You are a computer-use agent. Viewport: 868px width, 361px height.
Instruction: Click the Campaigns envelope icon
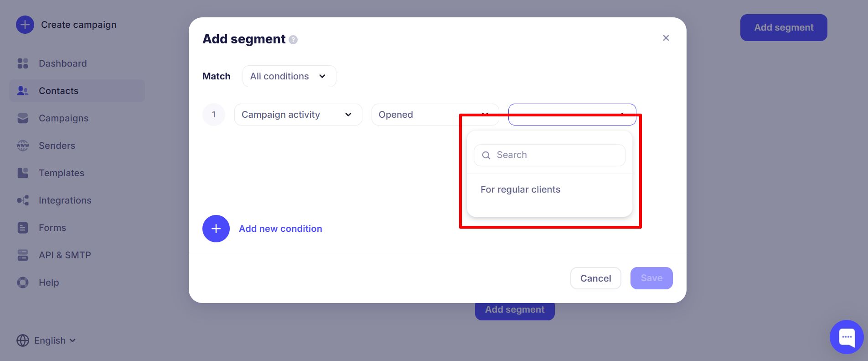tap(23, 118)
